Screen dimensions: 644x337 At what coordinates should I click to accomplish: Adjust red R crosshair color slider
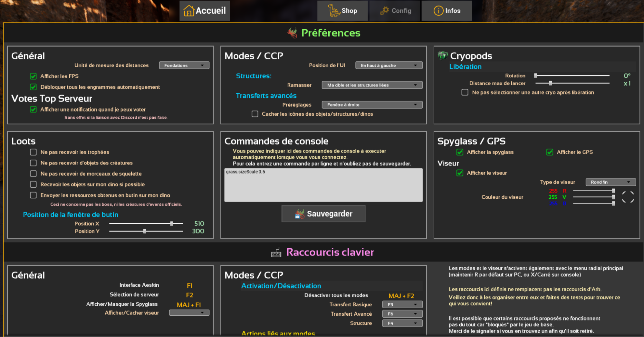[594, 191]
